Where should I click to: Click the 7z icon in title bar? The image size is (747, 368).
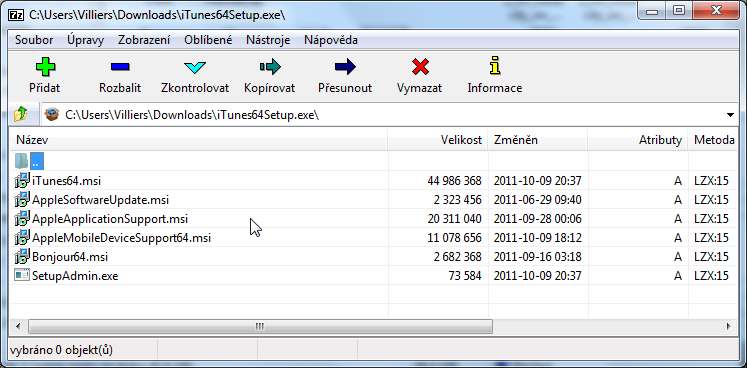point(17,14)
